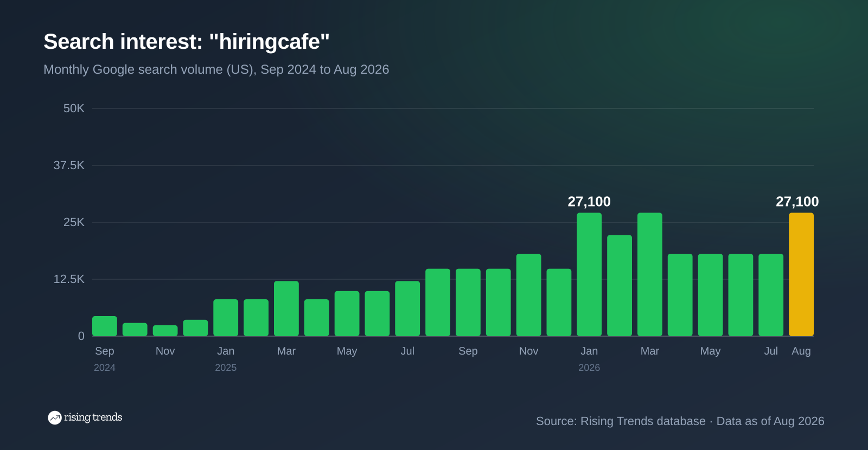Click the "Sep" label above 2024

pyautogui.click(x=105, y=351)
